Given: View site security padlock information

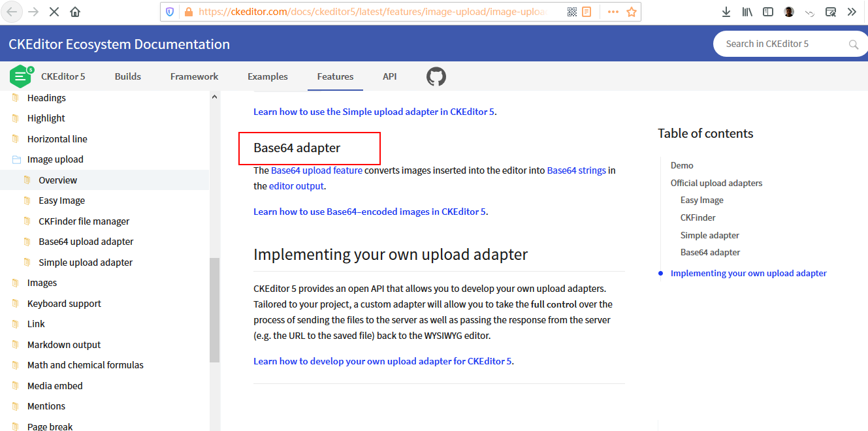Looking at the screenshot, I should pos(189,12).
